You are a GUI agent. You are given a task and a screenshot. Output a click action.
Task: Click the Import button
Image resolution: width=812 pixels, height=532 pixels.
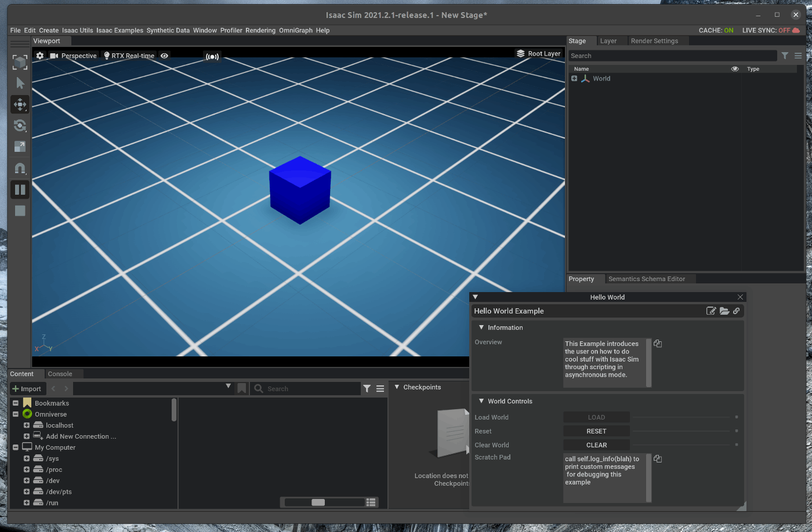[27, 389]
